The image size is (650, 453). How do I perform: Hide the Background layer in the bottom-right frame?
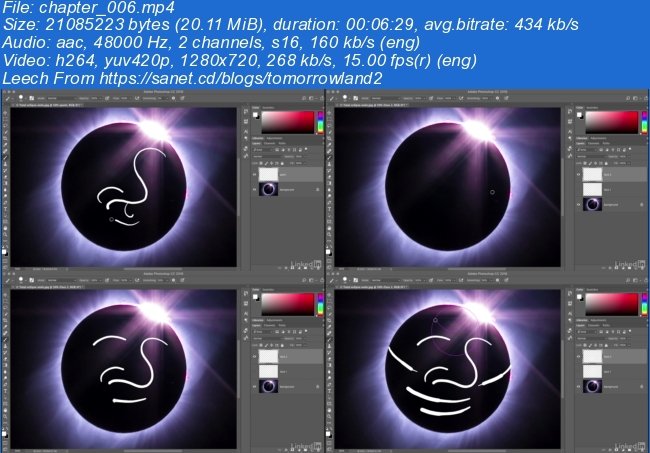[x=579, y=386]
